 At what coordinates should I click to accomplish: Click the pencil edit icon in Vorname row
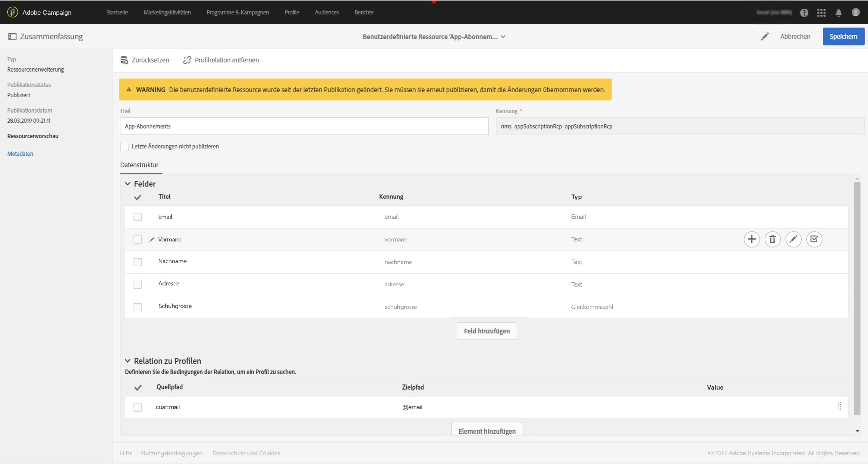[793, 239]
